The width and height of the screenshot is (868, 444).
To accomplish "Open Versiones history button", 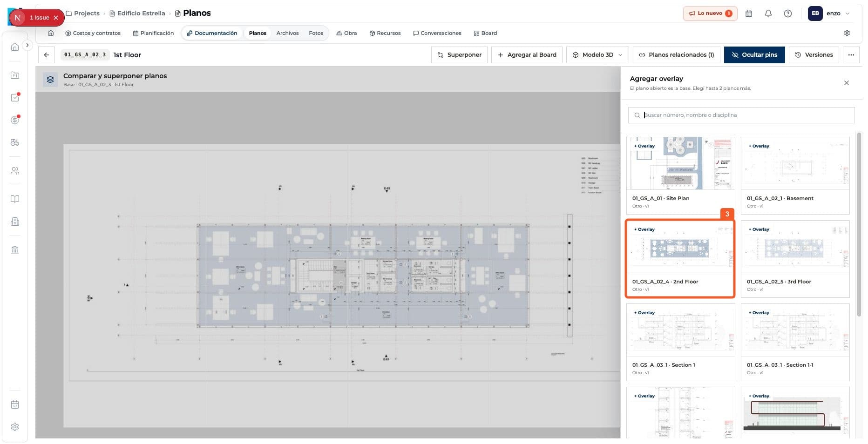I will [x=814, y=55].
